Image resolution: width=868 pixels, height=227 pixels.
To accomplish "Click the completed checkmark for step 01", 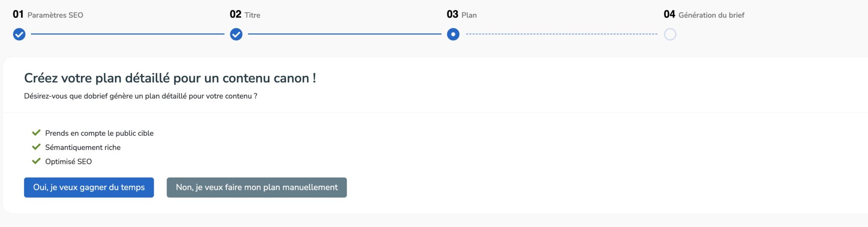I will pyautogui.click(x=19, y=34).
